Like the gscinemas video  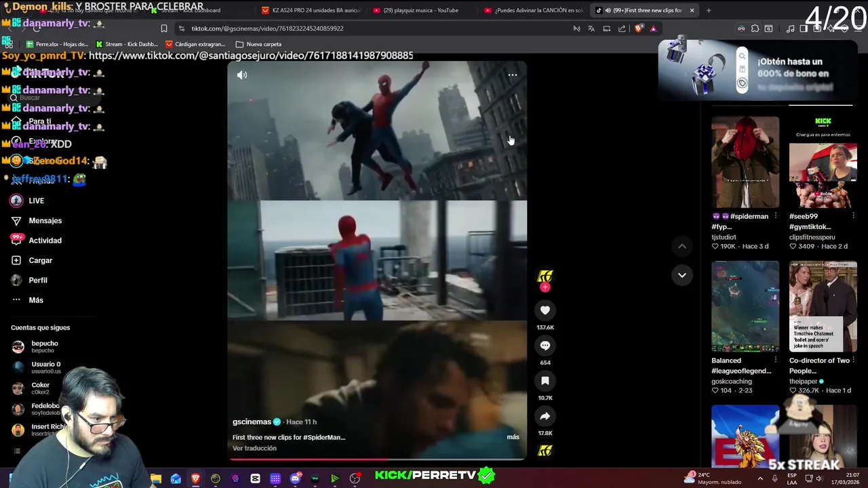pyautogui.click(x=545, y=310)
